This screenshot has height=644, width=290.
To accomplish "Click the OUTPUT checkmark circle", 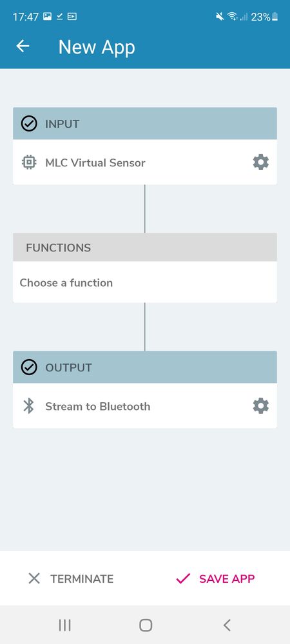I will point(29,367).
